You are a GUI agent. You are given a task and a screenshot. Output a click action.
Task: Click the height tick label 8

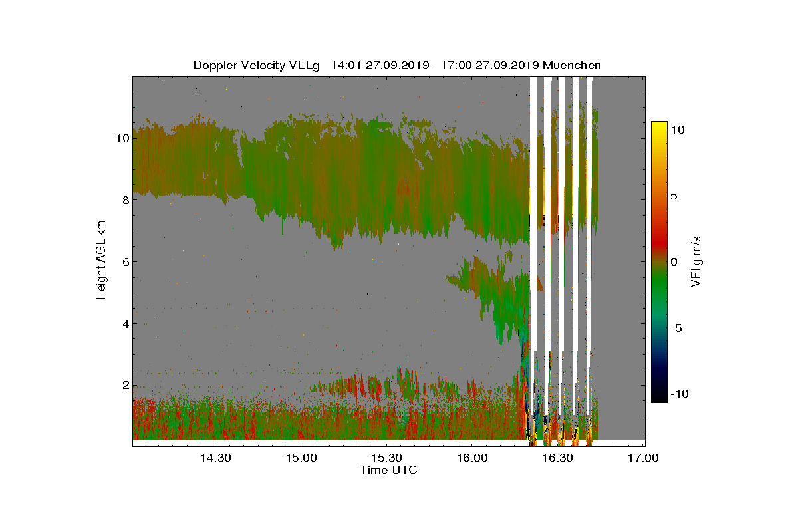coord(124,199)
